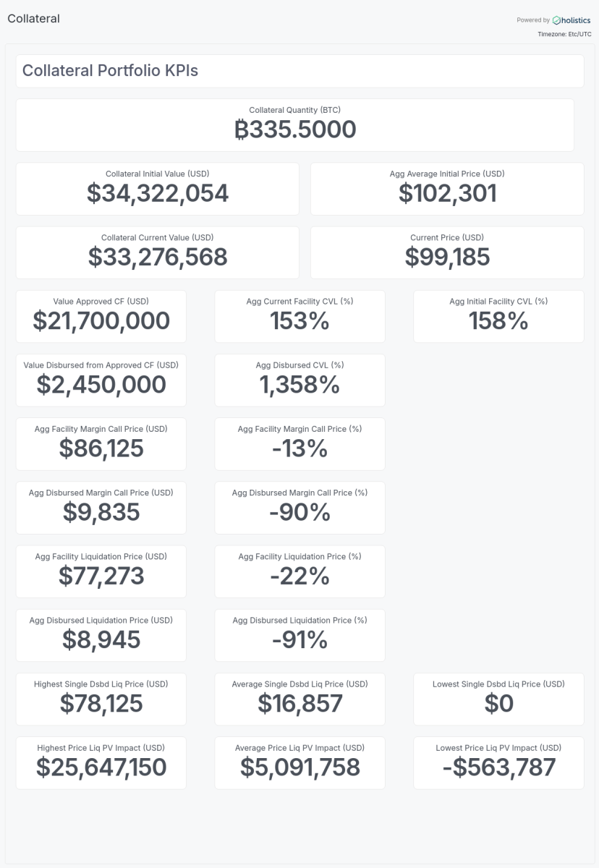Select the Collateral Initial Value (USD) card

click(x=157, y=189)
